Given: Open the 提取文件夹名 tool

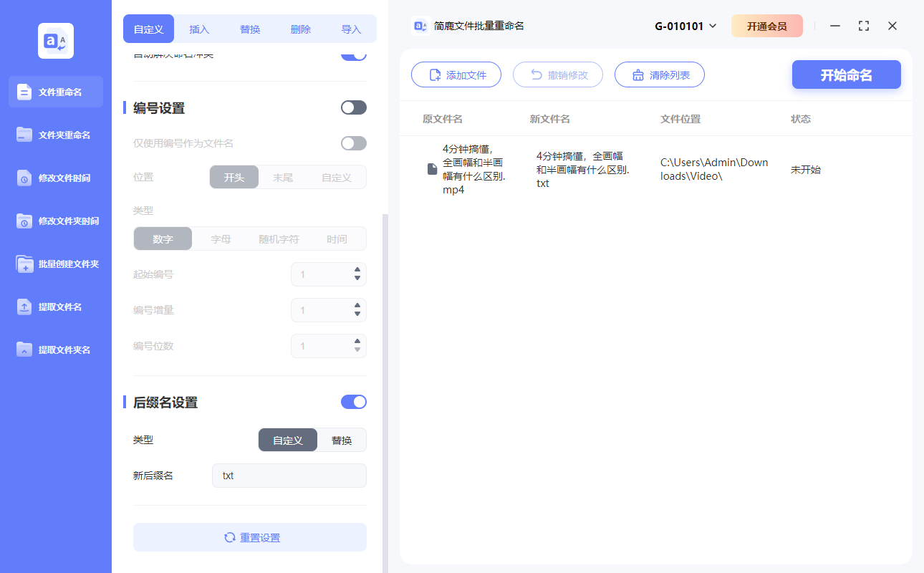Looking at the screenshot, I should [x=55, y=350].
